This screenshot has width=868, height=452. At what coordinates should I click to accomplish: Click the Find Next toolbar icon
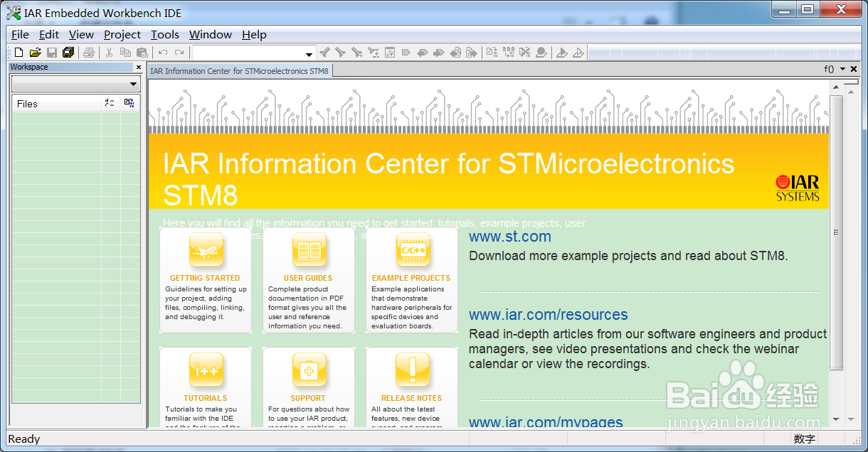tap(341, 53)
